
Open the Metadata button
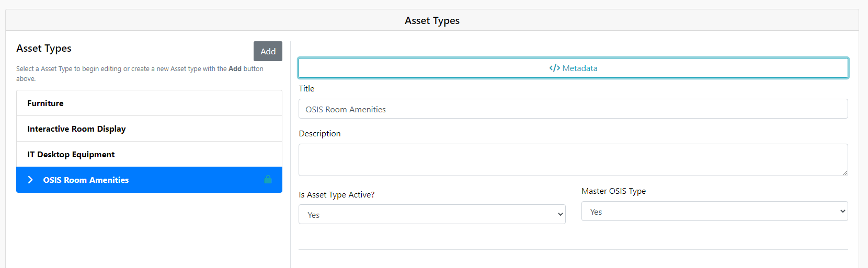[x=573, y=68]
